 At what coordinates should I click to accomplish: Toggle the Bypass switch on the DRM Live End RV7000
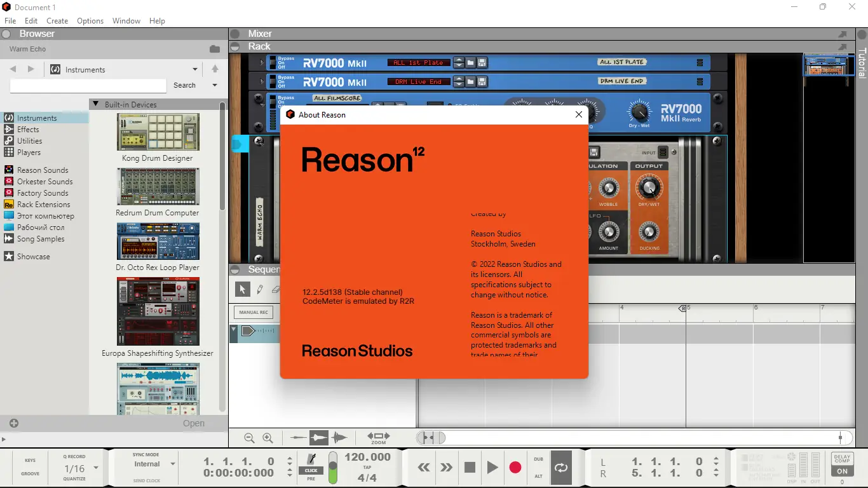[x=273, y=82]
